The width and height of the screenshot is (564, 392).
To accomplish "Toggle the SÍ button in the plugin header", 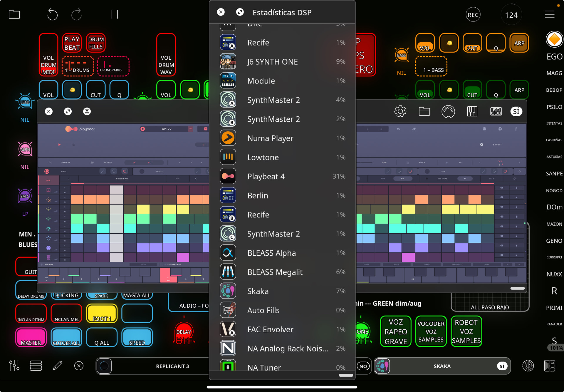I will click(x=516, y=111).
